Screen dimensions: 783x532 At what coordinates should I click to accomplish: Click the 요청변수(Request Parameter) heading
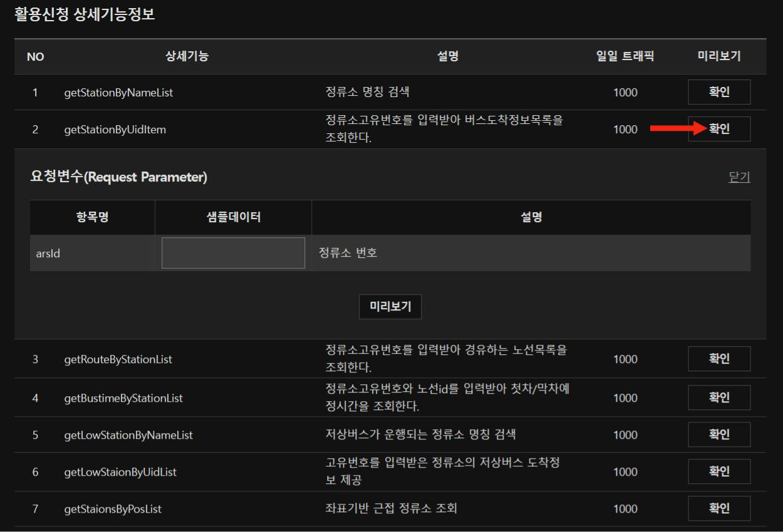[x=119, y=177]
